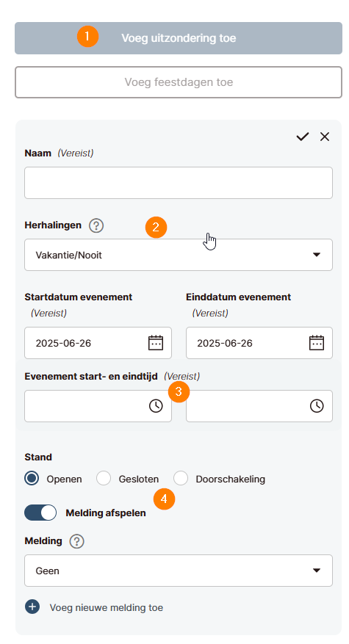Select the Gesloten radio option
349x644 pixels.
[x=104, y=479]
